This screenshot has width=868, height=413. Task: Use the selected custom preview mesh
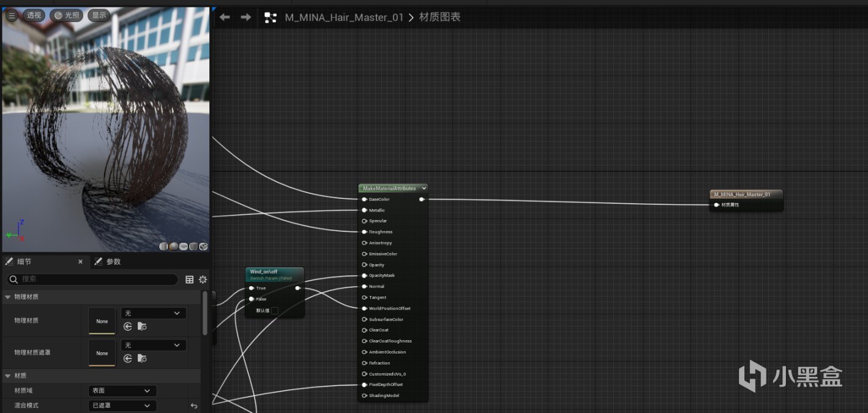pos(203,246)
